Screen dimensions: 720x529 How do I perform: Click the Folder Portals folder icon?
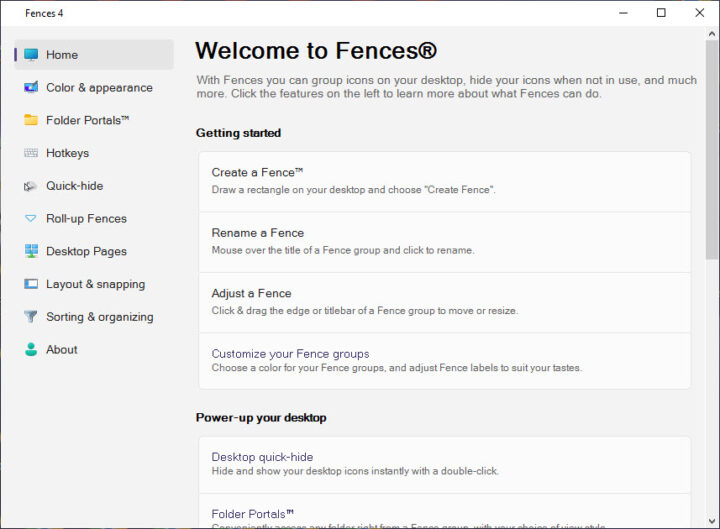point(31,120)
